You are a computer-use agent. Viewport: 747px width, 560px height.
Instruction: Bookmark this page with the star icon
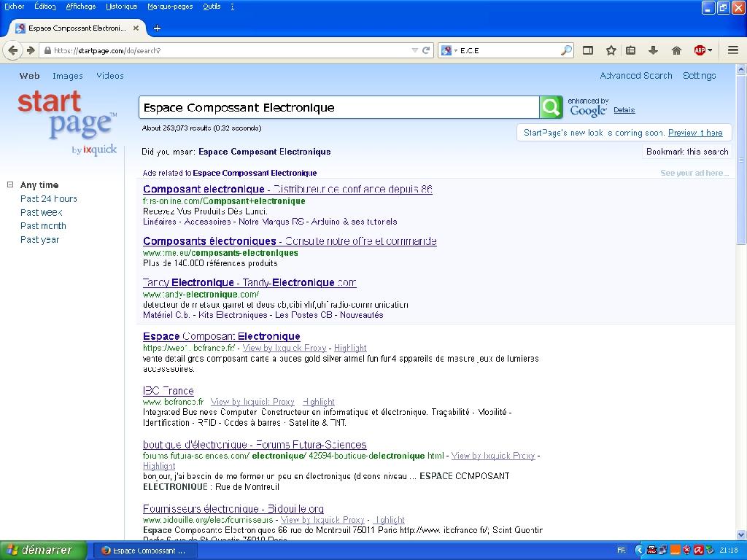tap(611, 50)
